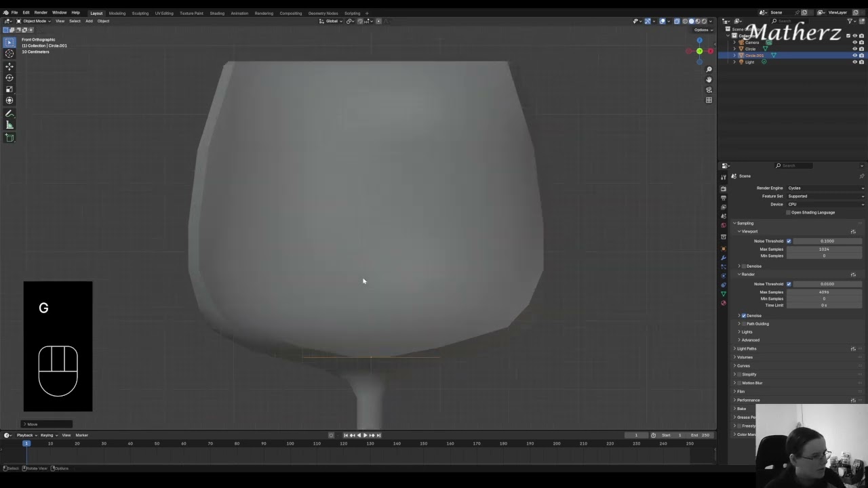Toggle X-ray display in viewport header
This screenshot has height=488, width=868.
[676, 21]
